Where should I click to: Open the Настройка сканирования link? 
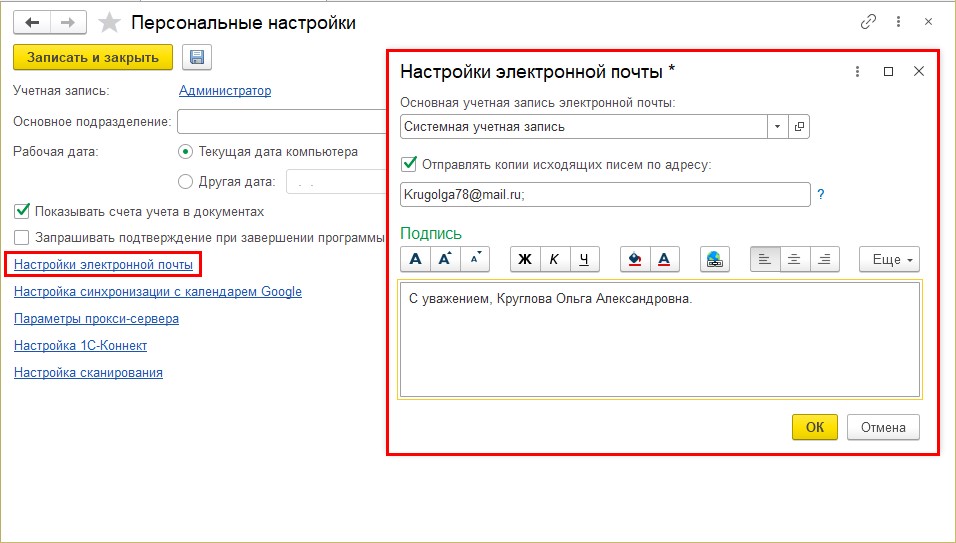88,372
